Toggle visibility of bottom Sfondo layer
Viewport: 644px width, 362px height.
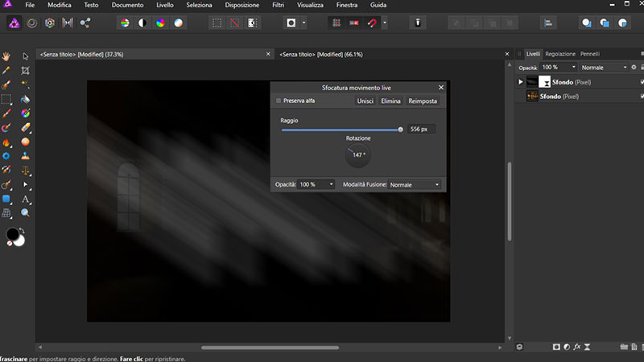[642, 96]
